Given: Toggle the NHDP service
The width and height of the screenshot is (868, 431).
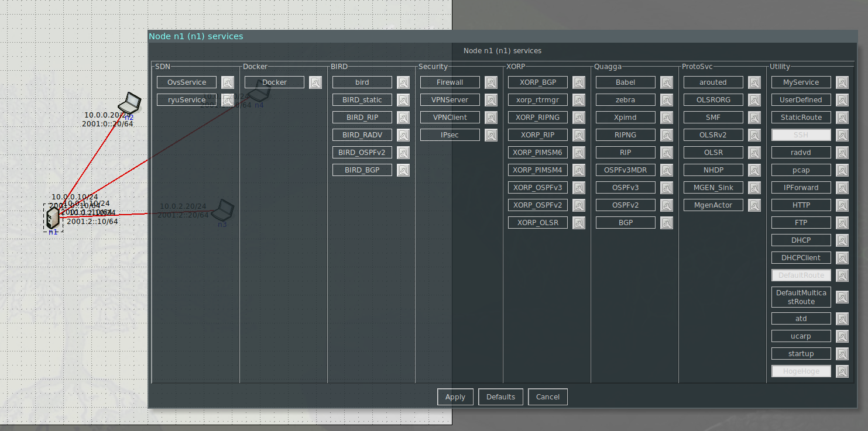Looking at the screenshot, I should click(713, 170).
